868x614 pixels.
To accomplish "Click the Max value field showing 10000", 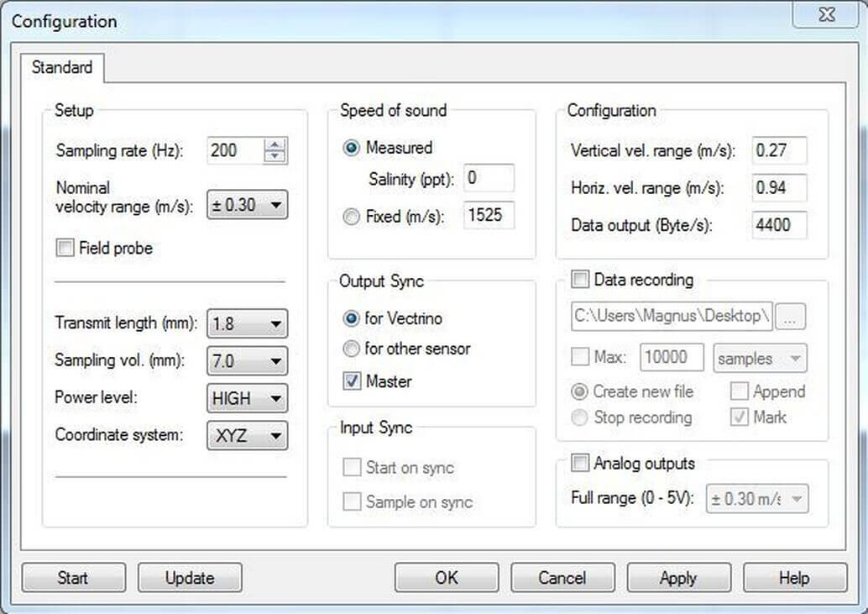I will [672, 357].
